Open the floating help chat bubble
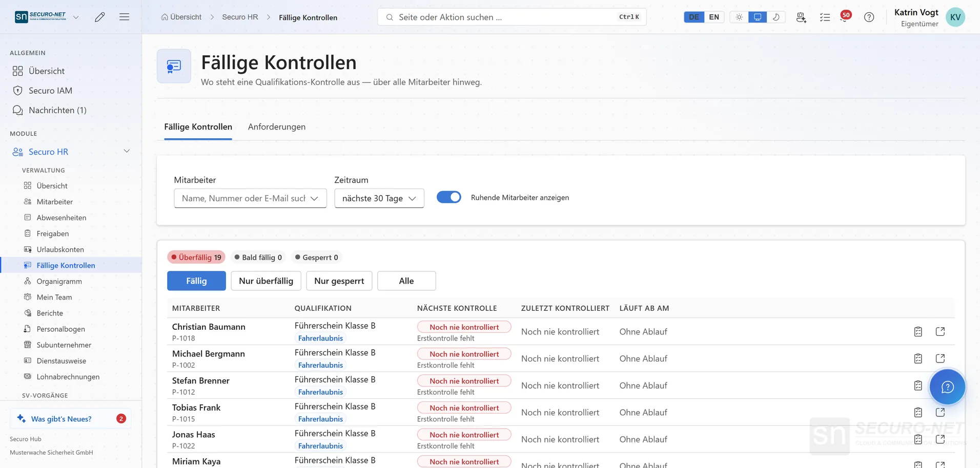 coord(947,387)
